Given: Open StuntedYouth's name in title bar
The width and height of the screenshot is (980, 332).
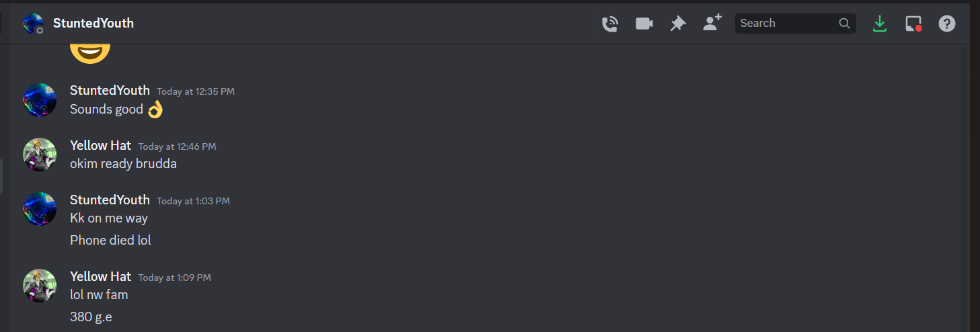Looking at the screenshot, I should click(93, 23).
